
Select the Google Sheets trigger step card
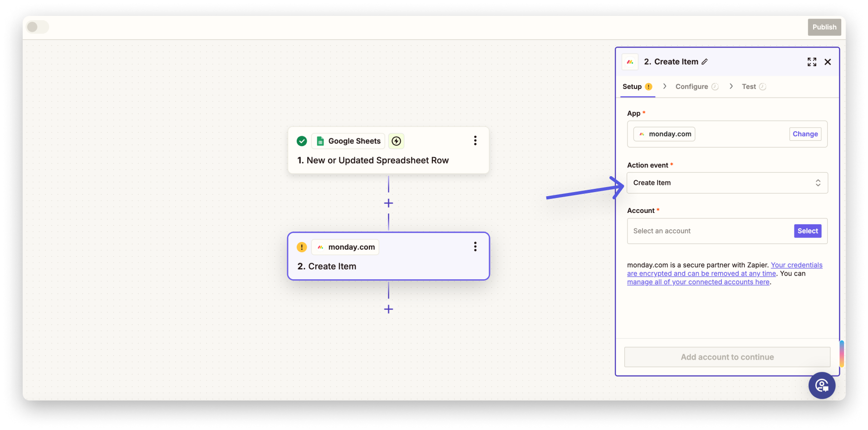click(388, 150)
